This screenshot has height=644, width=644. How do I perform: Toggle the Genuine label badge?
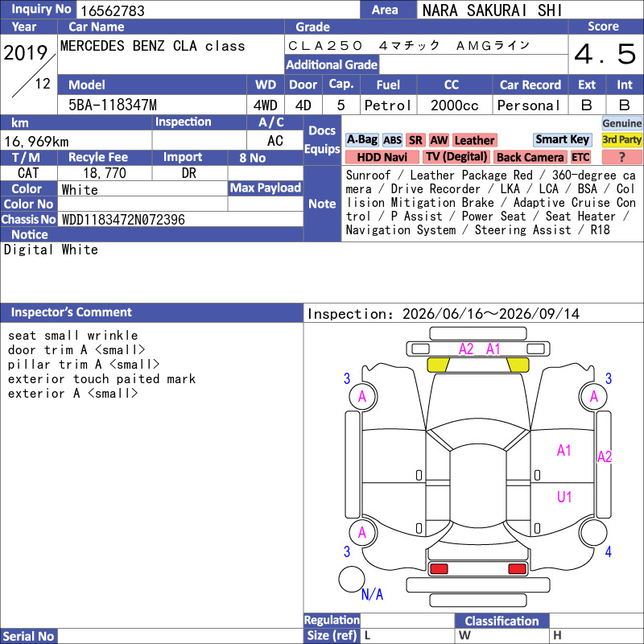621,123
